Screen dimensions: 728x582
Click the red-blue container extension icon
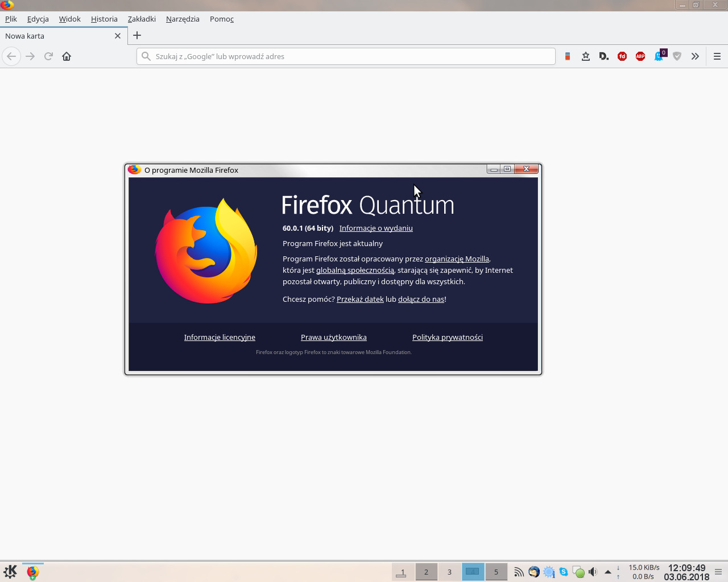567,56
